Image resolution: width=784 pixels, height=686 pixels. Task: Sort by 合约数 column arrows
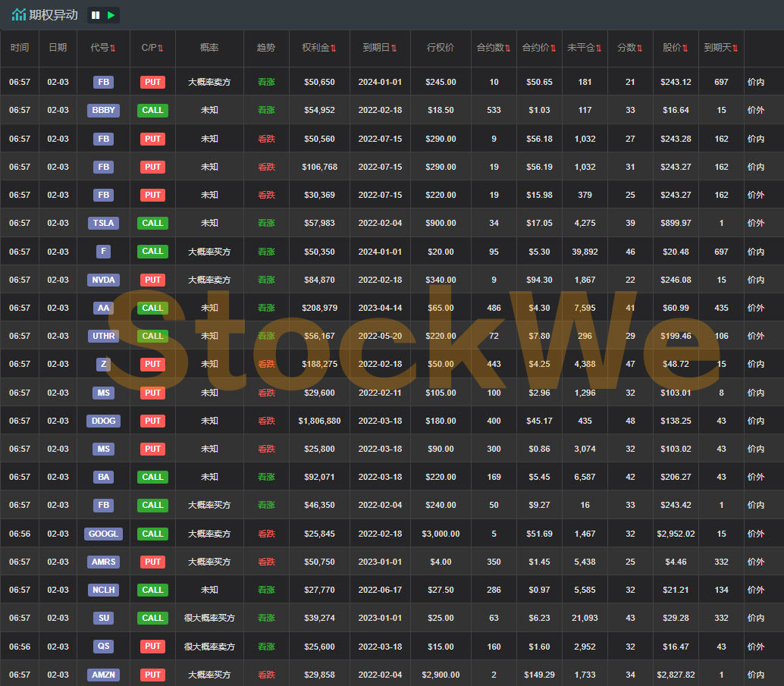pos(508,48)
